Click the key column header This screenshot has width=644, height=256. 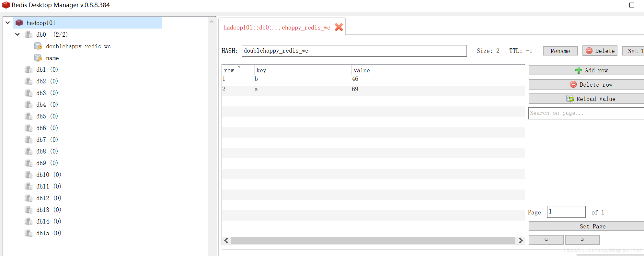pyautogui.click(x=303, y=70)
